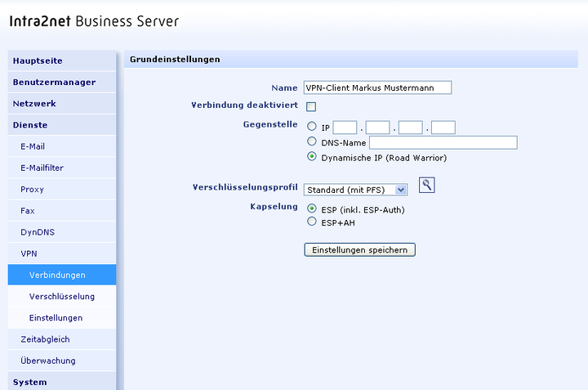Open Verschlüsselung under VPN
The height and width of the screenshot is (390, 588).
click(x=62, y=296)
